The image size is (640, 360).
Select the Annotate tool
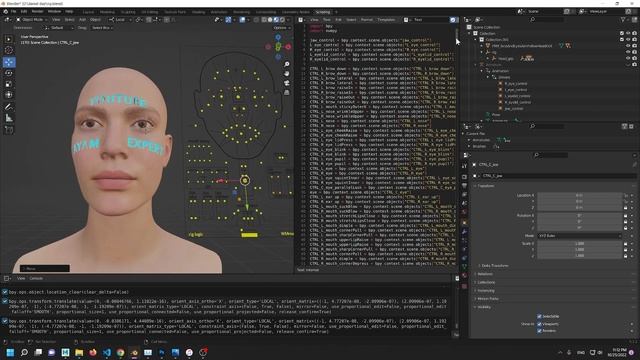click(x=9, y=107)
